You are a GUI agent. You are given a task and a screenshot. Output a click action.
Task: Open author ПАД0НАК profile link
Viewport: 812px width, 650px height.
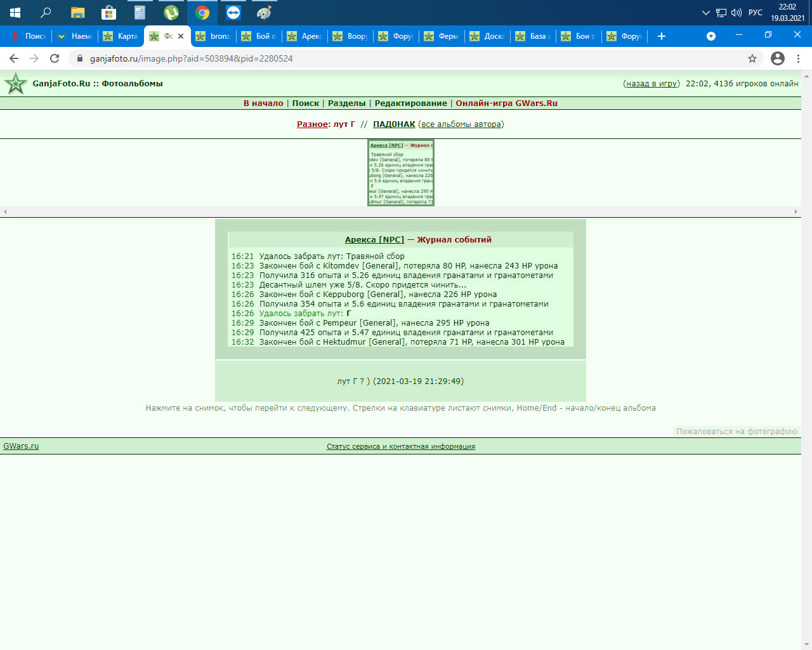click(394, 124)
